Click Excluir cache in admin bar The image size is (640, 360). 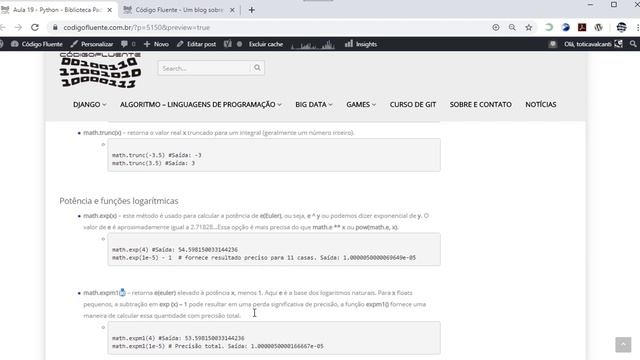point(266,44)
